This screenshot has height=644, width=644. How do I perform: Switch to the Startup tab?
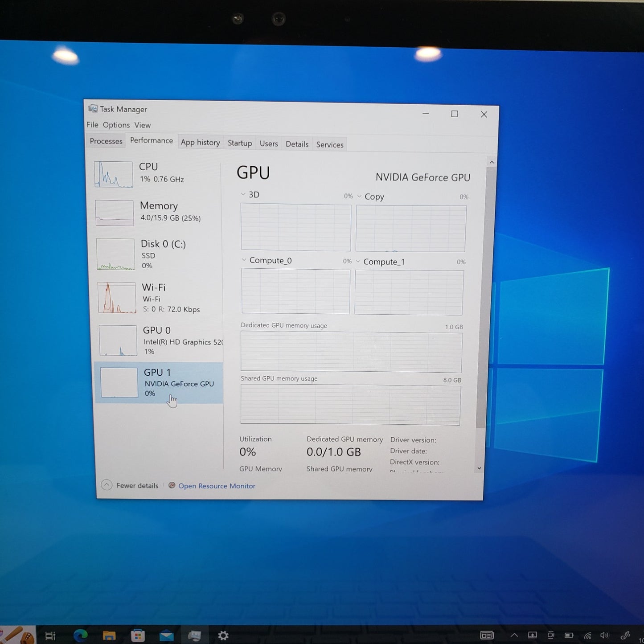(240, 143)
